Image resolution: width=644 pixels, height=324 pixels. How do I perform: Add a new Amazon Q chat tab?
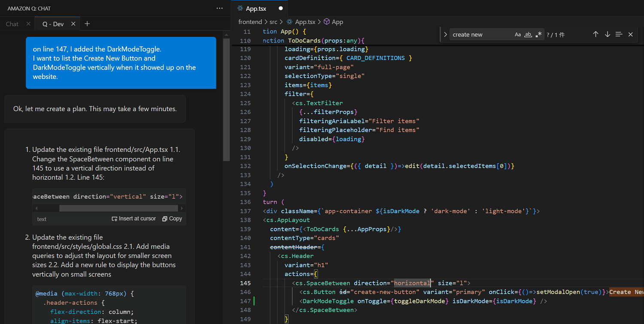point(87,24)
